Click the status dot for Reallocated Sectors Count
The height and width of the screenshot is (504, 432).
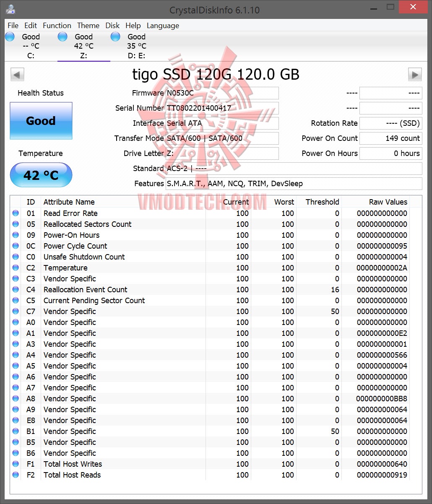pos(16,224)
